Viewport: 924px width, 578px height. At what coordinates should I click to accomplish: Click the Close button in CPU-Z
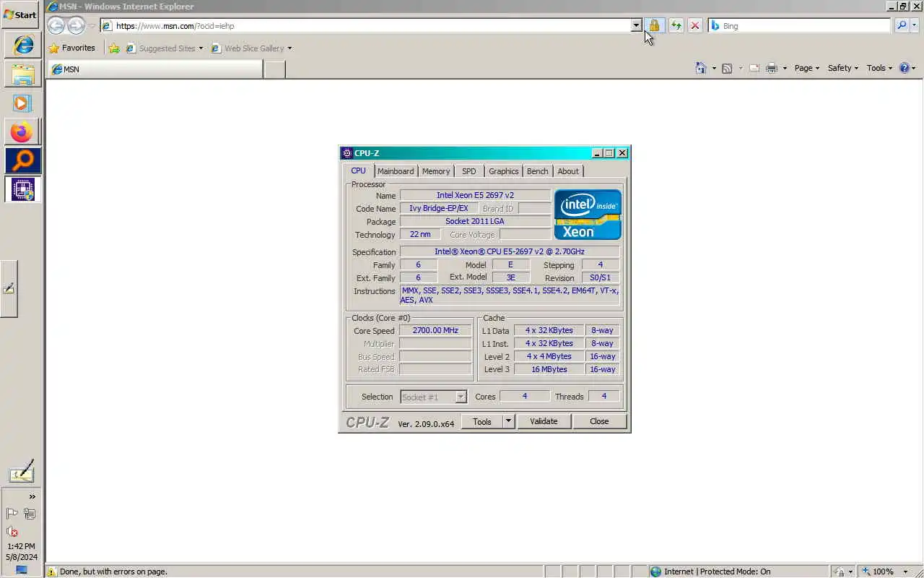(x=599, y=421)
